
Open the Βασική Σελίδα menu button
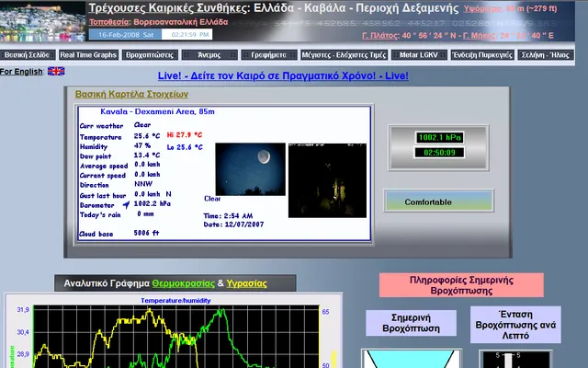pyautogui.click(x=28, y=55)
